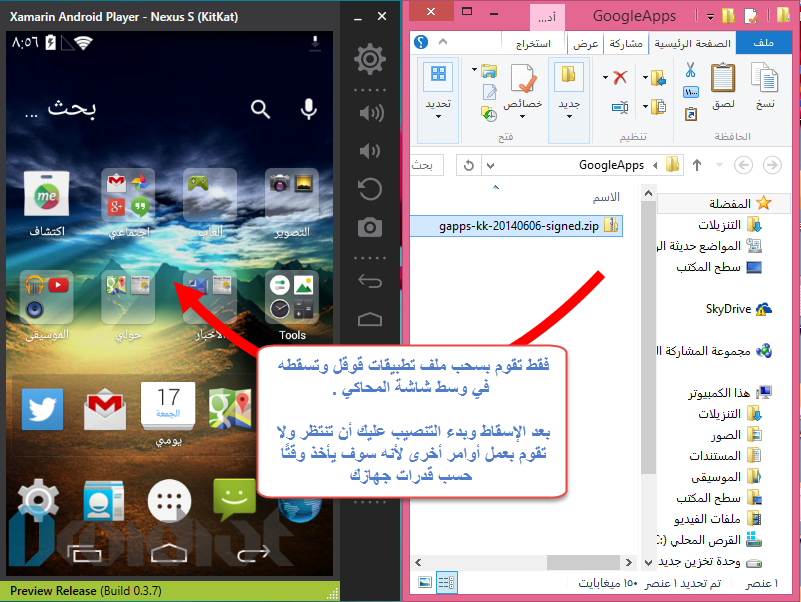Click emulator sidebar home button
Image resolution: width=801 pixels, height=602 pixels.
(370, 319)
